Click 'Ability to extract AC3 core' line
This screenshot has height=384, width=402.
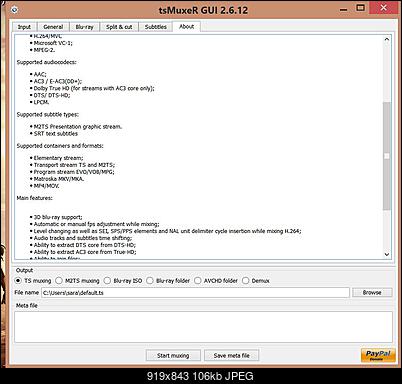coord(85,252)
